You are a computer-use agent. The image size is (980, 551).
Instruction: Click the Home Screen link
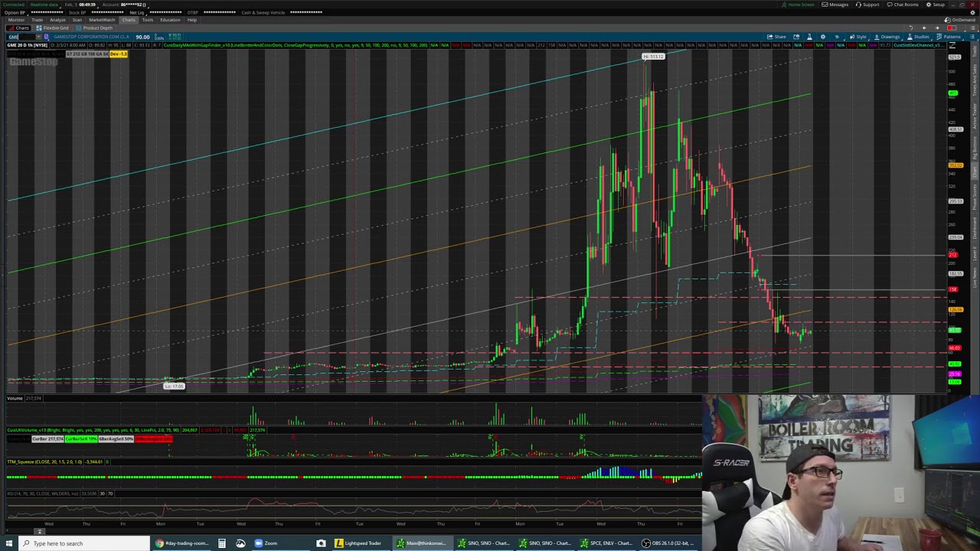798,5
